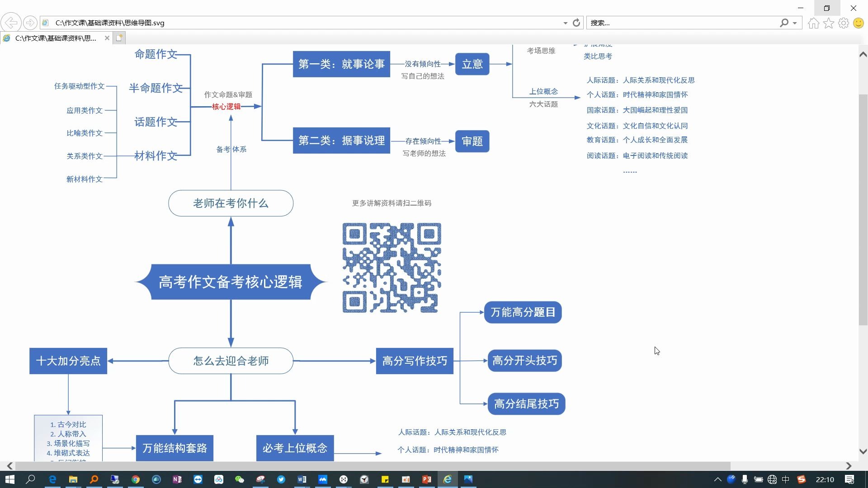Open OneNote from the taskbar
868x488 pixels.
pos(177,479)
